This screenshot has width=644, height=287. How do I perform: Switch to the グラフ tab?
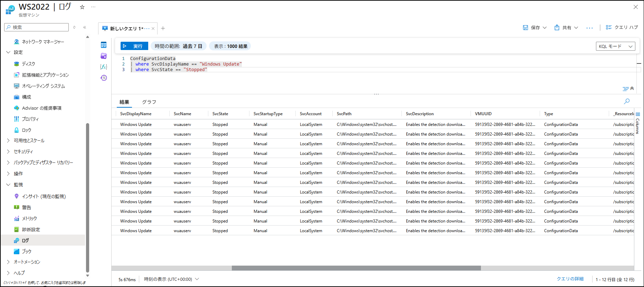click(x=149, y=102)
